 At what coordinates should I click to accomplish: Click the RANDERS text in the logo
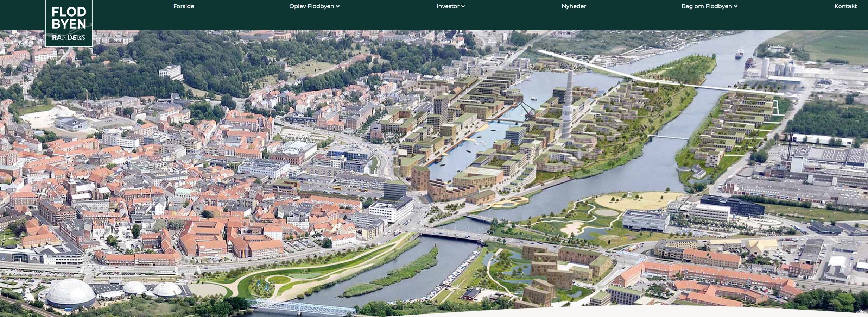click(x=69, y=38)
